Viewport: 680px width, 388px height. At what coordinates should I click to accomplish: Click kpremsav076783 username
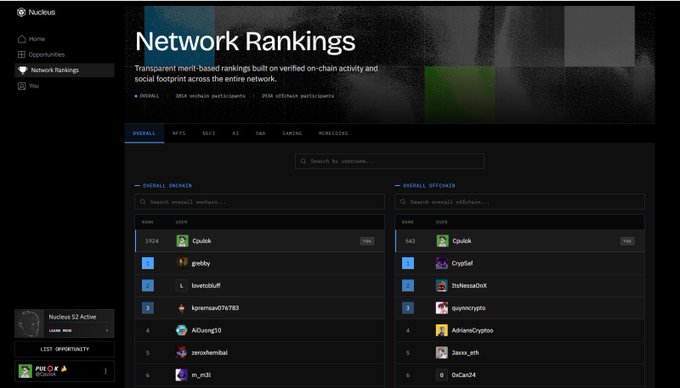click(215, 308)
